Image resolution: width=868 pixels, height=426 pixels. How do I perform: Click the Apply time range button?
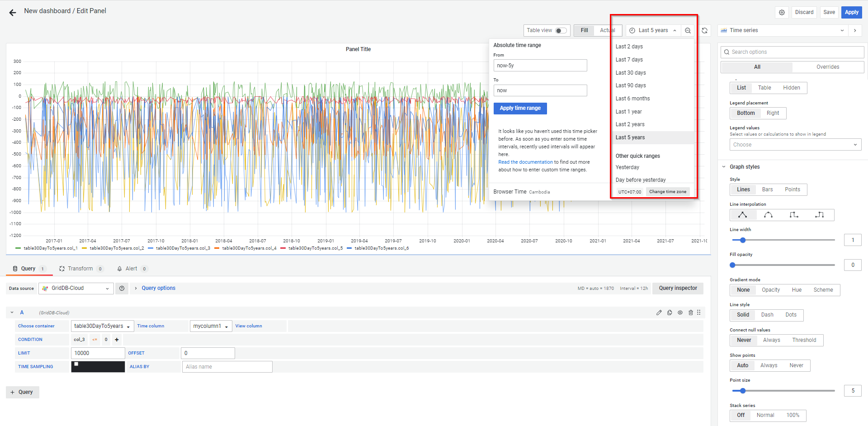[520, 108]
